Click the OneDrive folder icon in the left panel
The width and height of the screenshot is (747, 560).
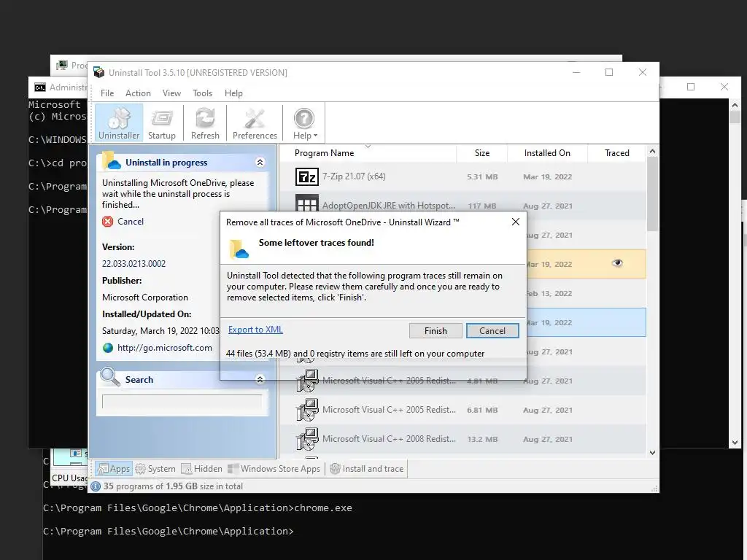coord(111,161)
